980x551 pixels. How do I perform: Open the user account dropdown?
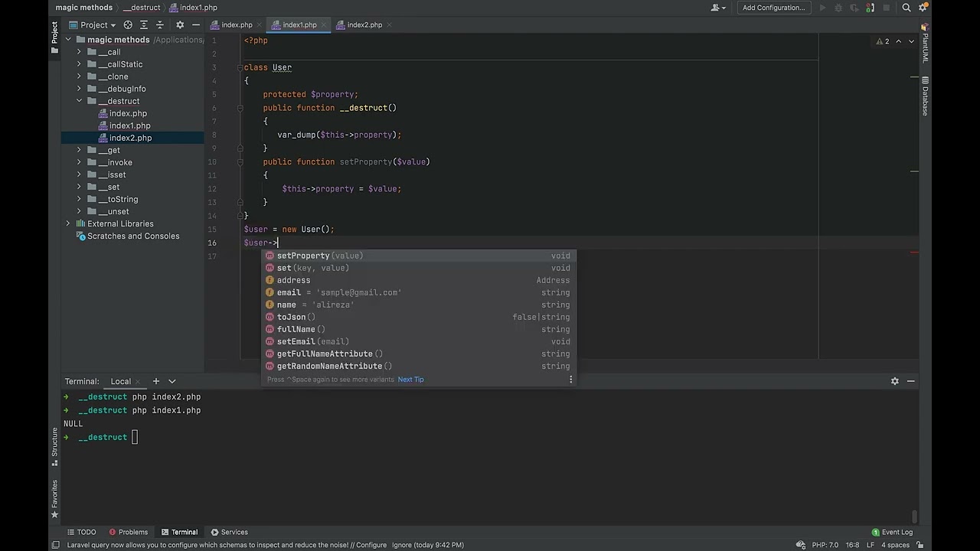coord(718,8)
